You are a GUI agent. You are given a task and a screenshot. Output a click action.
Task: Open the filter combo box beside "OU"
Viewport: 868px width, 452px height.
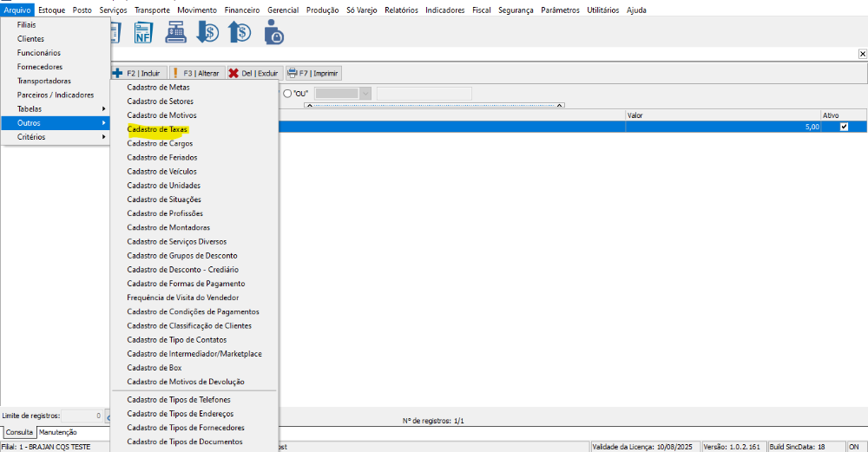click(x=343, y=93)
